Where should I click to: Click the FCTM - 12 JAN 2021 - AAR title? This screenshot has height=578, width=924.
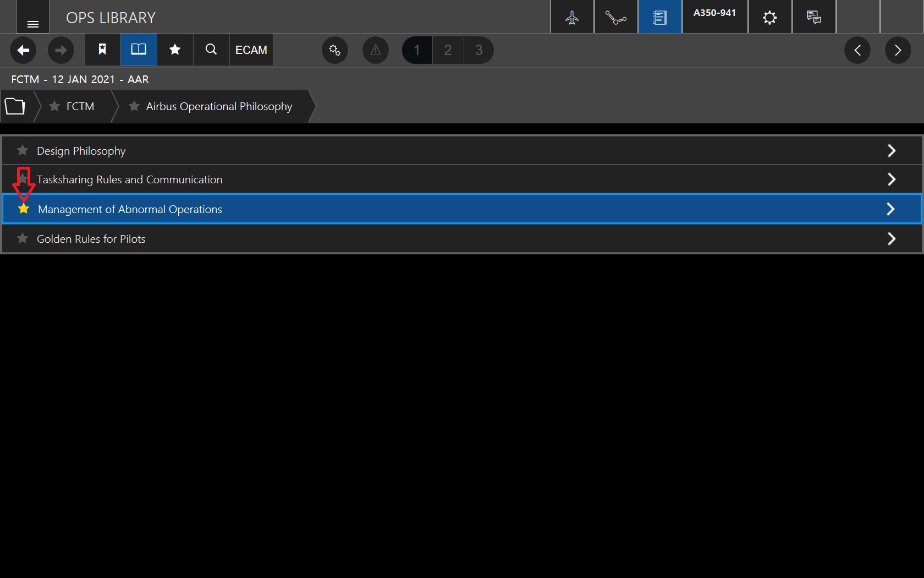coord(80,79)
